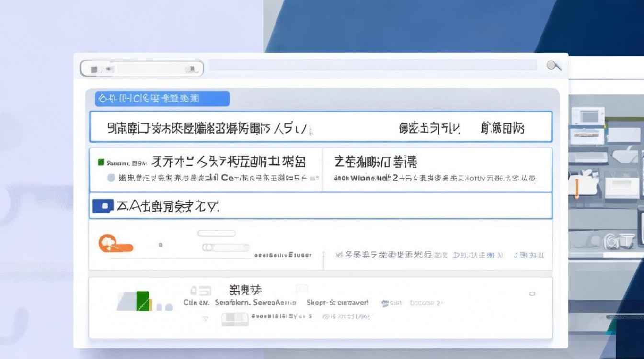Toggle the small circle control beside the orange logo
Image resolution: width=644 pixels, height=359 pixels.
[161, 244]
